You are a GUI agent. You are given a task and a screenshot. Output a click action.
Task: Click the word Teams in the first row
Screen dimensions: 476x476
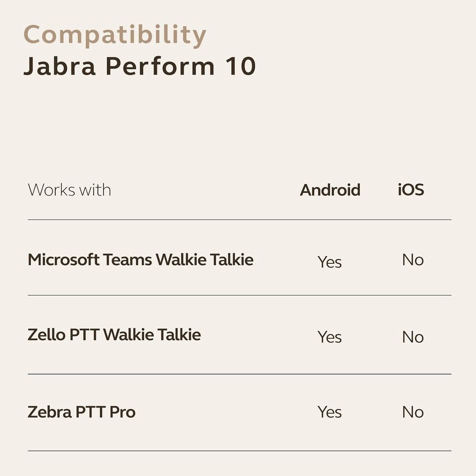click(x=128, y=260)
